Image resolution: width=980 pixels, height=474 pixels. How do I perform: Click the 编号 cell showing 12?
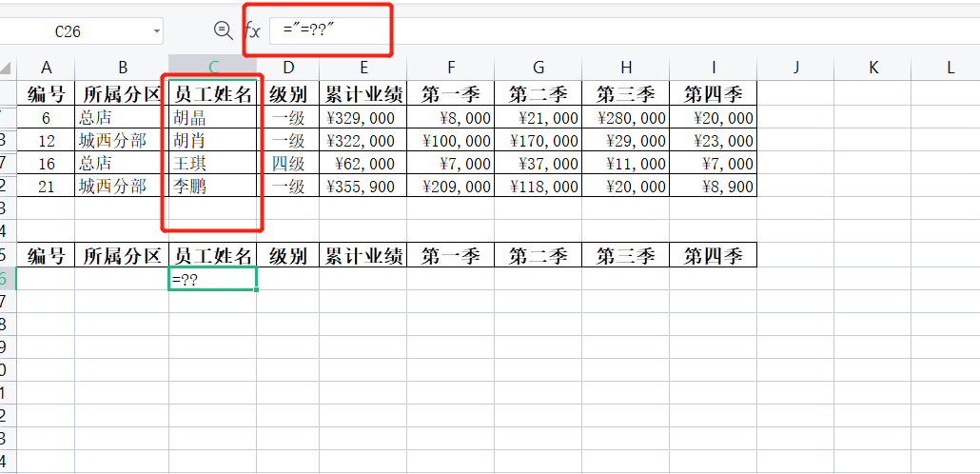coord(46,141)
